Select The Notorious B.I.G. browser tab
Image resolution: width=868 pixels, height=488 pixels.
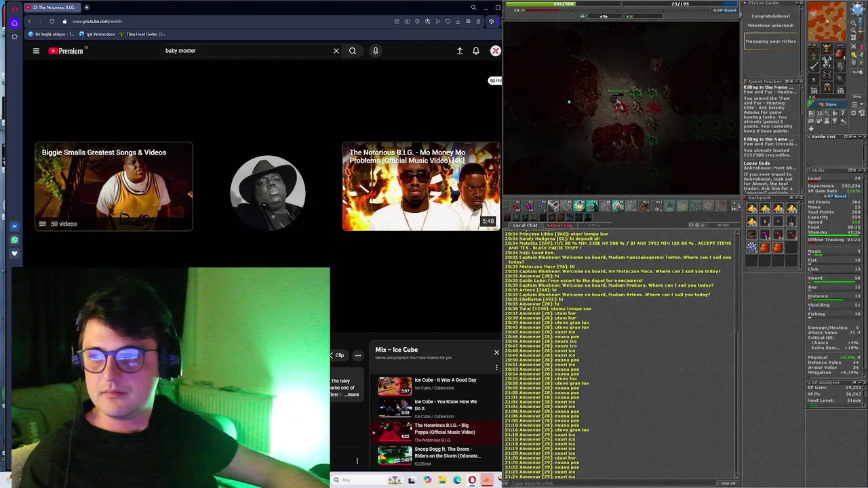(51, 7)
